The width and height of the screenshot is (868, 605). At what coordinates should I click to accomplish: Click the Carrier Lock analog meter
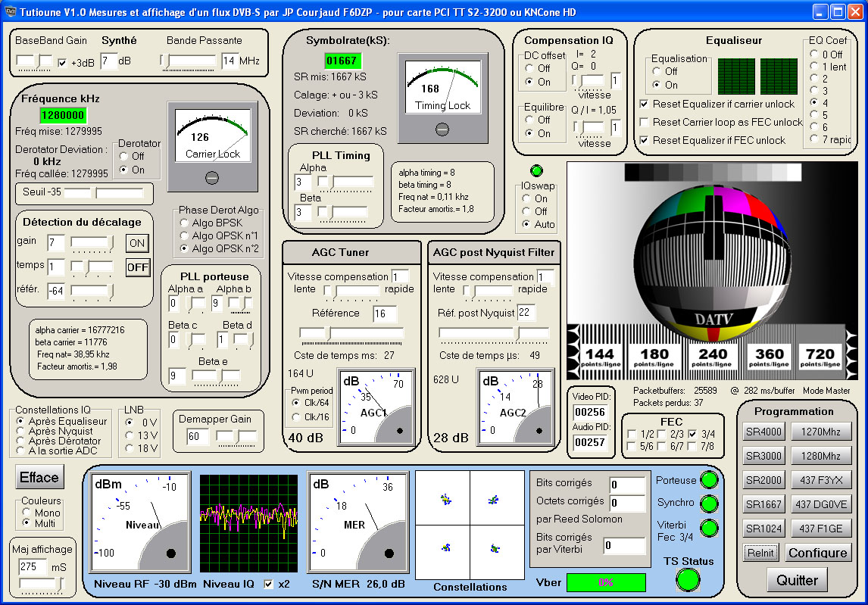click(x=212, y=136)
